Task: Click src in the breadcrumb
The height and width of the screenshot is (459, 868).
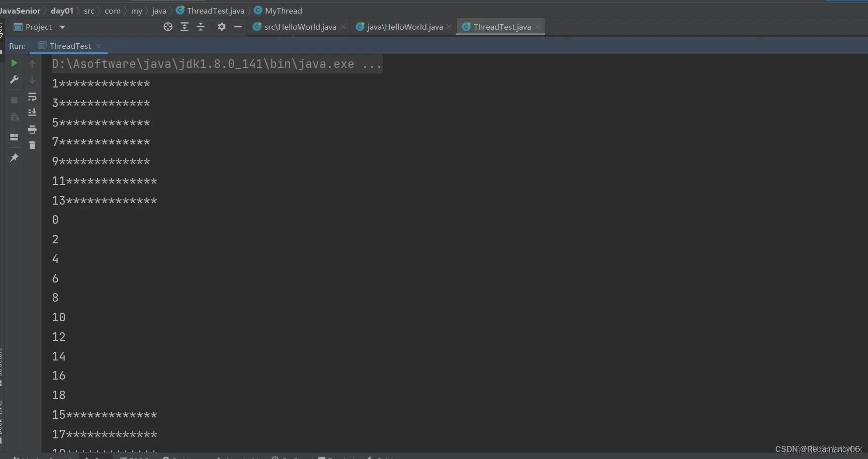Action: pos(89,11)
